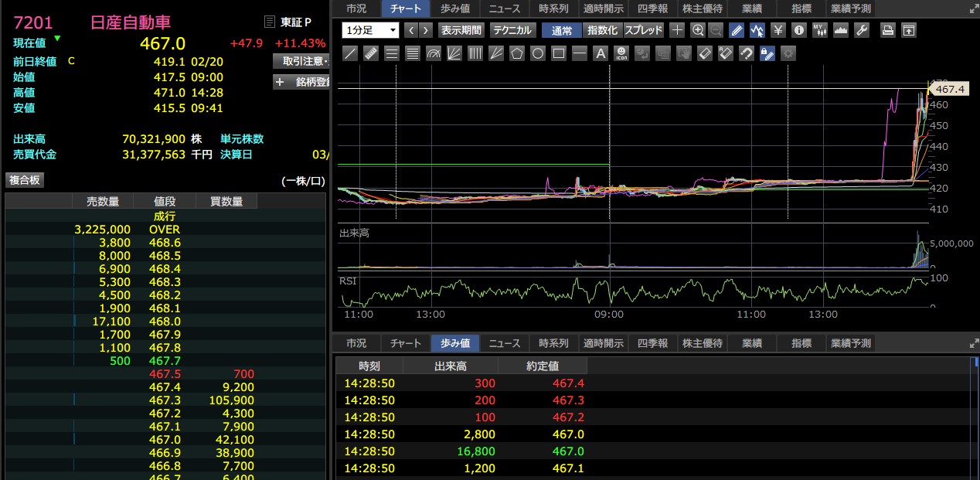This screenshot has width=980, height=480.
Task: Go to previous period with left arrow
Action: click(410, 30)
